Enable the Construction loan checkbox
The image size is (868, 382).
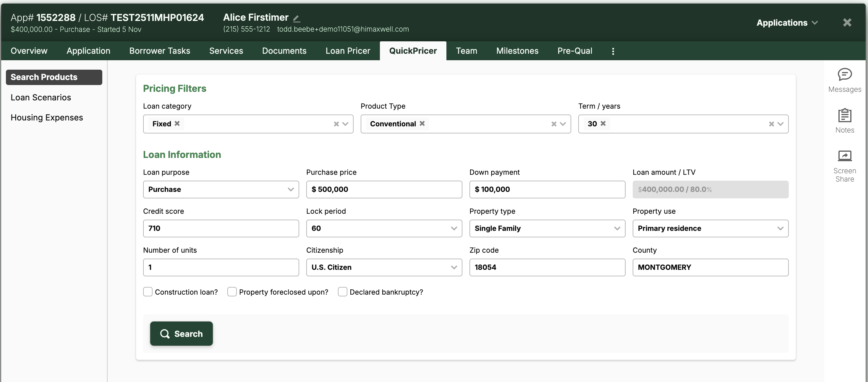148,292
